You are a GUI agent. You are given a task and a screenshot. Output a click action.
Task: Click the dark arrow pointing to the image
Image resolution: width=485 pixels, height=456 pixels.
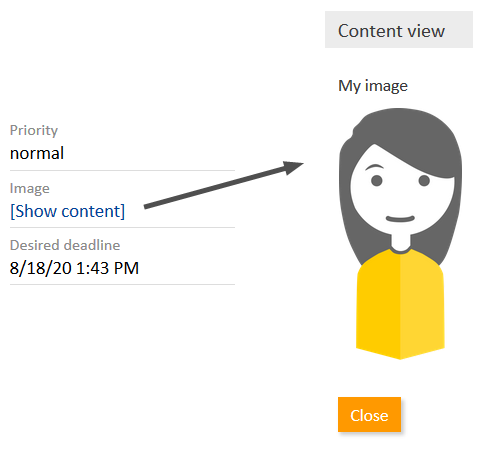[x=224, y=185]
